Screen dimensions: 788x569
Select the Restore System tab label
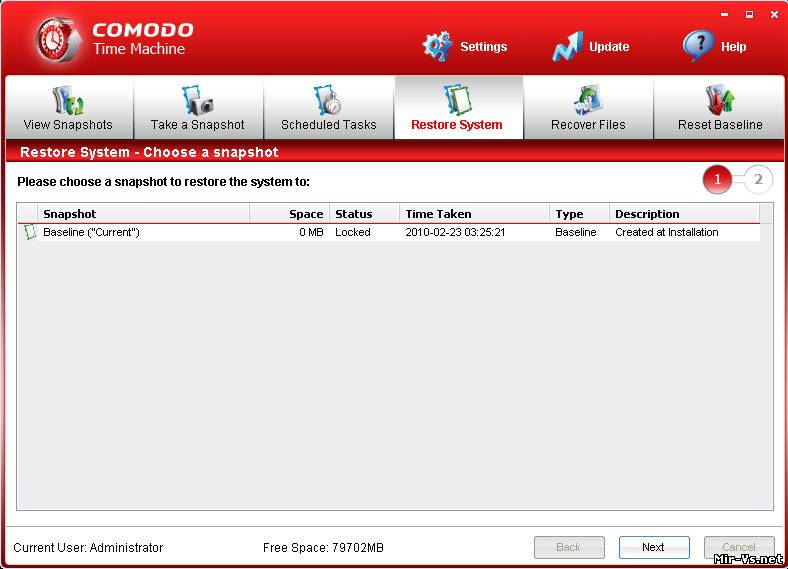457,125
